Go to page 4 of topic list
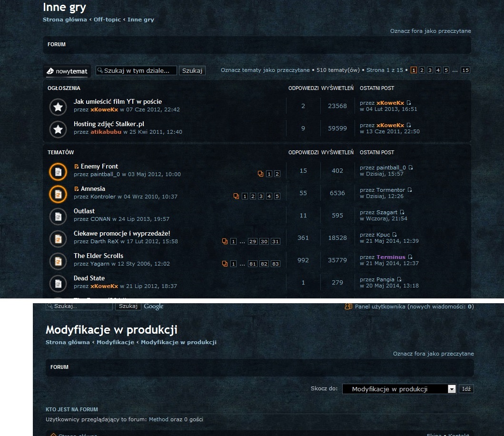This screenshot has height=436, width=504. pyautogui.click(x=438, y=70)
